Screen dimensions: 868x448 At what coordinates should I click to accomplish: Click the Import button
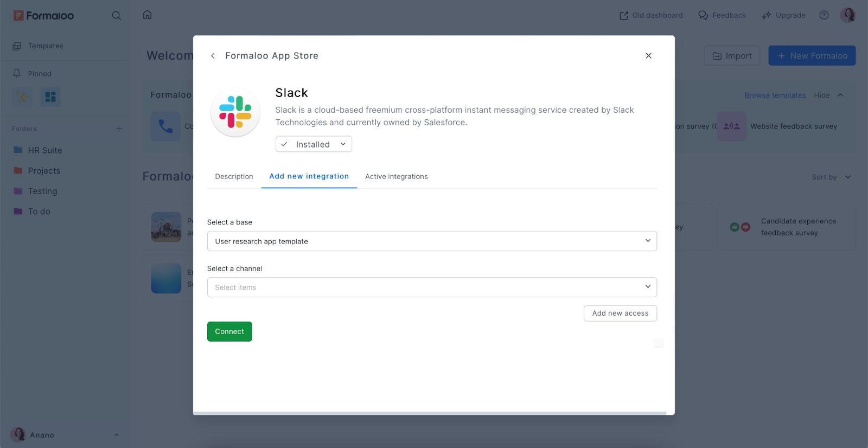(x=732, y=56)
